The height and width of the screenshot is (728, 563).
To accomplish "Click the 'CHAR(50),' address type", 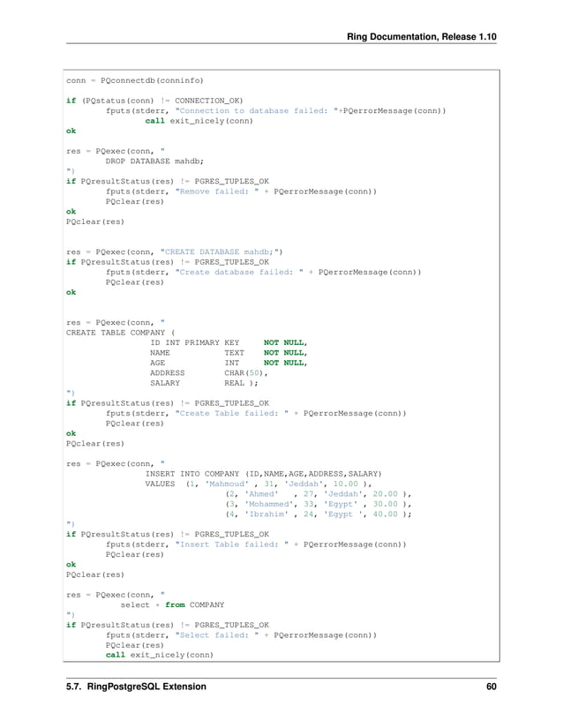I will [x=246, y=372].
